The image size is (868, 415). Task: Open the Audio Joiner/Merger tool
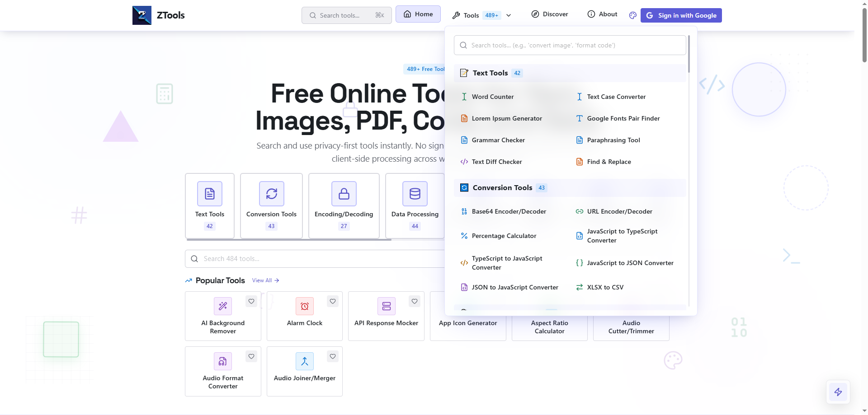coord(304,378)
